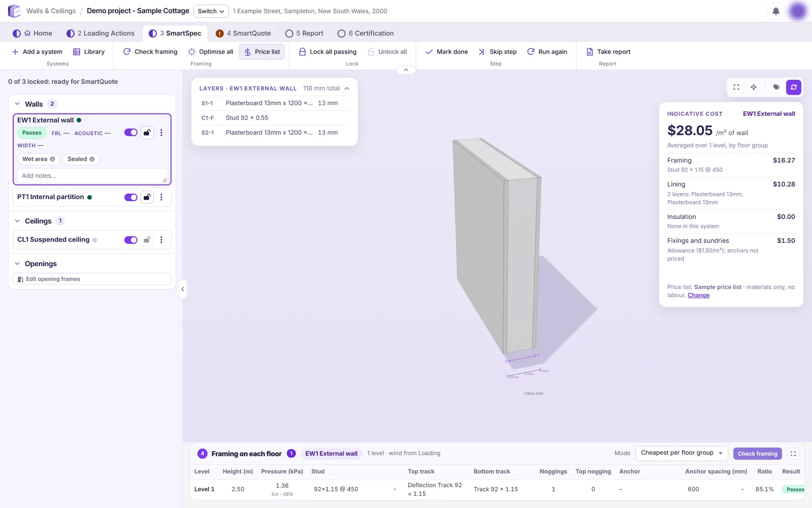Screen dimensions: 812x508
Task: Open the 6 Certification tab
Action: click(x=365, y=34)
